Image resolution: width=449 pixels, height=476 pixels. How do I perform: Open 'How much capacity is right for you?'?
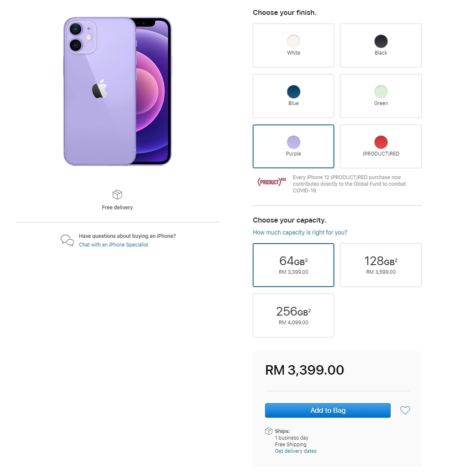300,232
